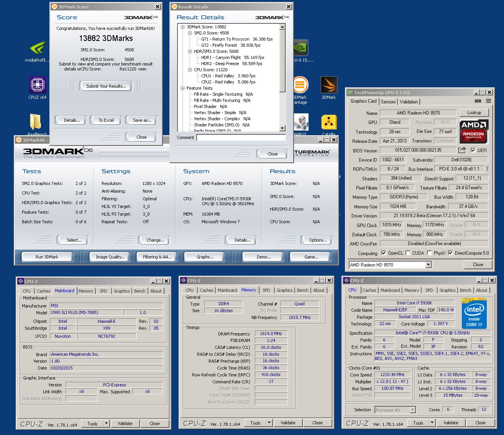This screenshot has width=504, height=435.
Task: Select 'CPU1 - Red Valley 3.960 fps' row
Action: coord(228,76)
